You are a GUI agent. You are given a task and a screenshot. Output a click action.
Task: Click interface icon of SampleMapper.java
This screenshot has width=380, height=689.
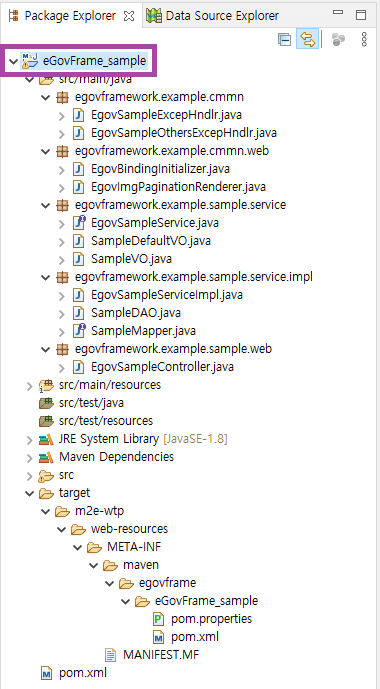(79, 331)
